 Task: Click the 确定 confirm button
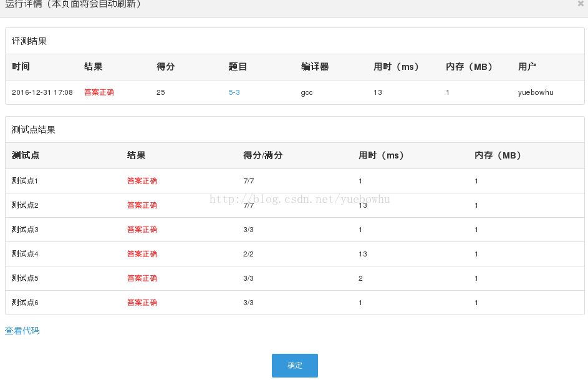(x=295, y=366)
